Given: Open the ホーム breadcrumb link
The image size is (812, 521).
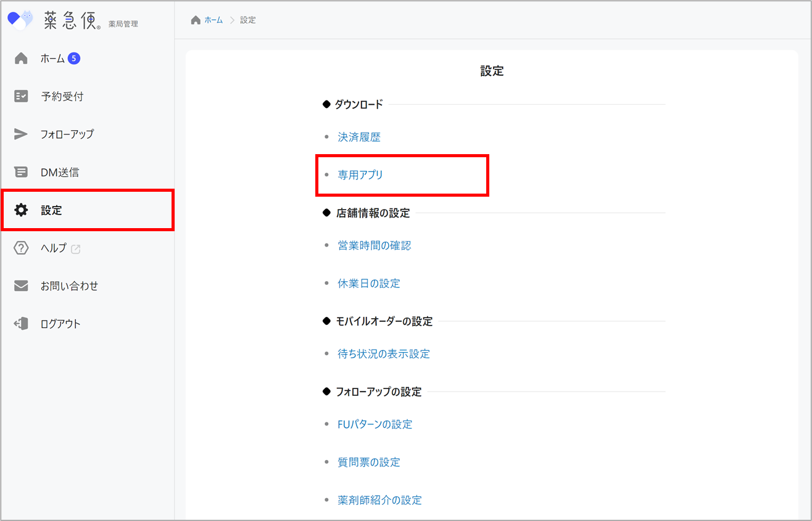Looking at the screenshot, I should [x=213, y=20].
